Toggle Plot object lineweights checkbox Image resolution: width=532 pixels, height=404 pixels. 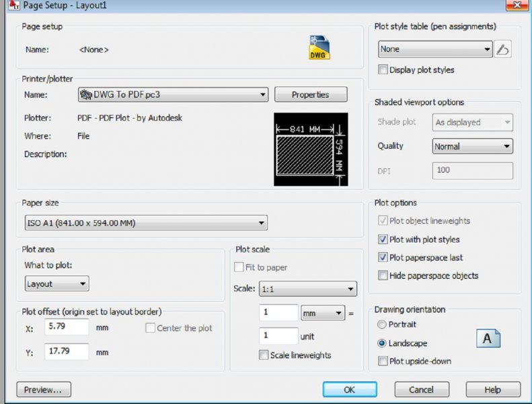pyautogui.click(x=383, y=221)
